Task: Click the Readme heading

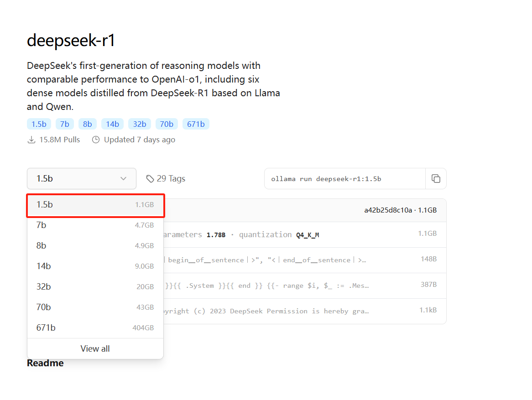Action: coord(45,363)
